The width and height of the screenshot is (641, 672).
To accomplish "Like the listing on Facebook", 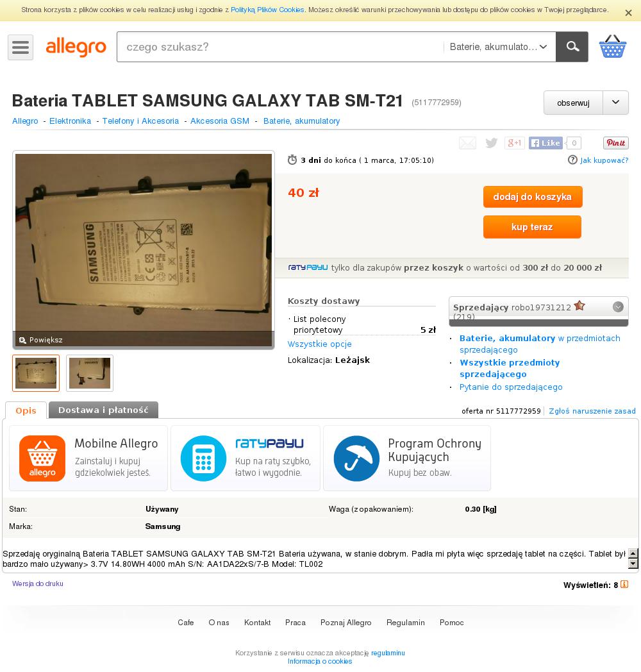I will (545, 143).
